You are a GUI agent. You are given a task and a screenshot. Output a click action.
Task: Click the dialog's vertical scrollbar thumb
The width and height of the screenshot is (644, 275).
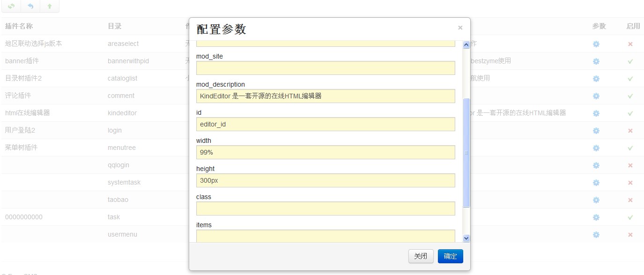[x=466, y=152]
